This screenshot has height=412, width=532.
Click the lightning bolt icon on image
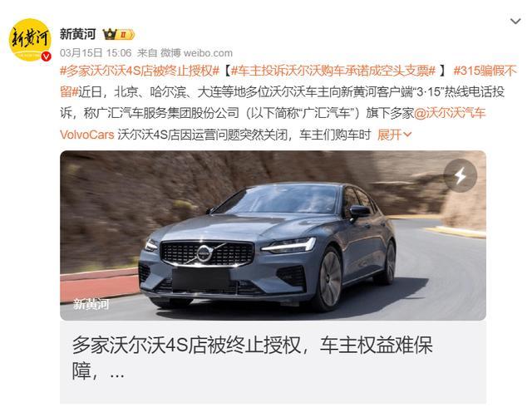[x=460, y=175]
